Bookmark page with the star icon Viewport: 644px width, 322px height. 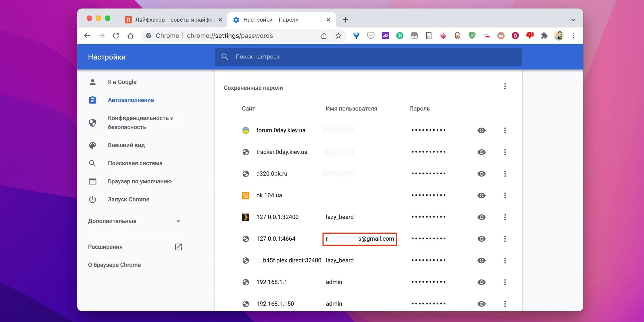(x=338, y=36)
